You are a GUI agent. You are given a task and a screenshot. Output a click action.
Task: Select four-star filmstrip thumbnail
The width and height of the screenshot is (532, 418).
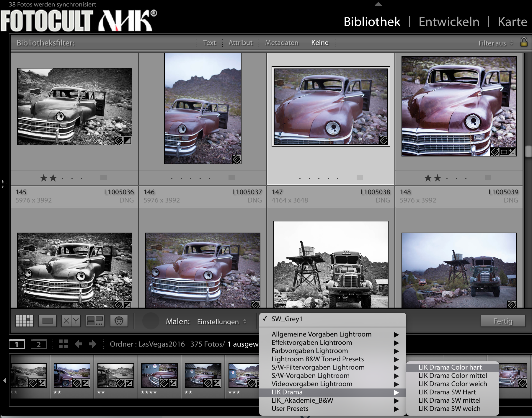coord(159,375)
